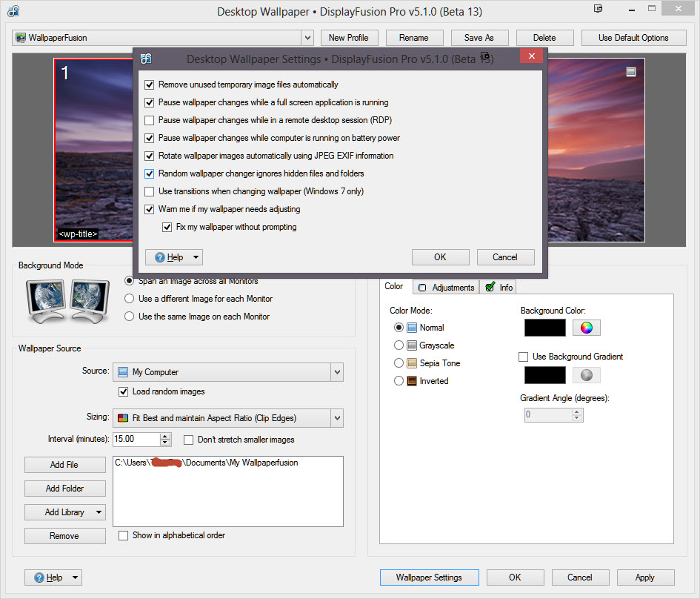Click the black Background Color swatch
Screen dimensions: 700x599
click(544, 328)
